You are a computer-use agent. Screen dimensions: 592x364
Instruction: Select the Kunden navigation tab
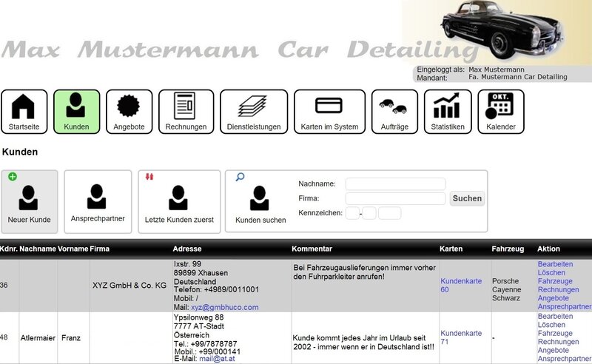click(77, 112)
